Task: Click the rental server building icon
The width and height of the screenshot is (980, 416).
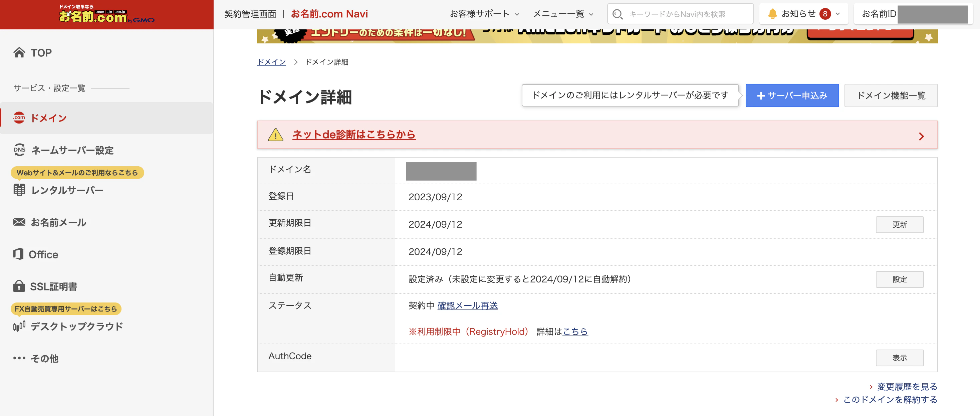Action: [x=19, y=190]
